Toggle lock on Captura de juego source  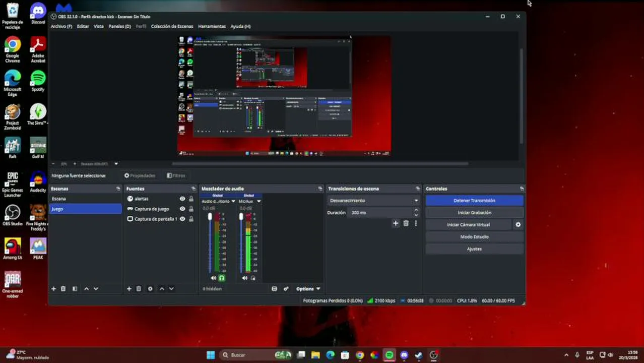point(191,209)
